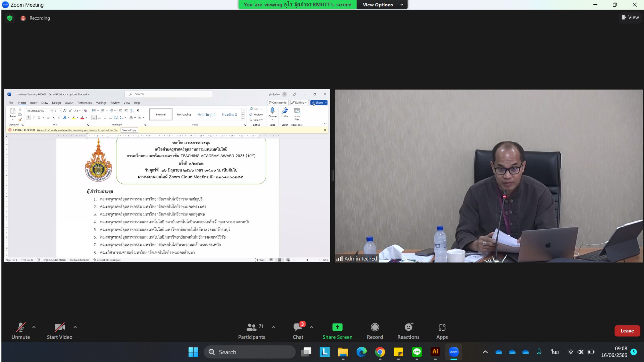Click the red Leave meeting button

point(627,331)
